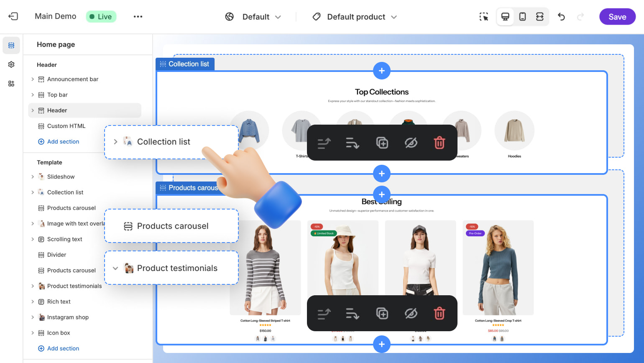Image resolution: width=644 pixels, height=363 pixels.
Task: Click the Hoodies collection thumbnail
Action: point(514,131)
